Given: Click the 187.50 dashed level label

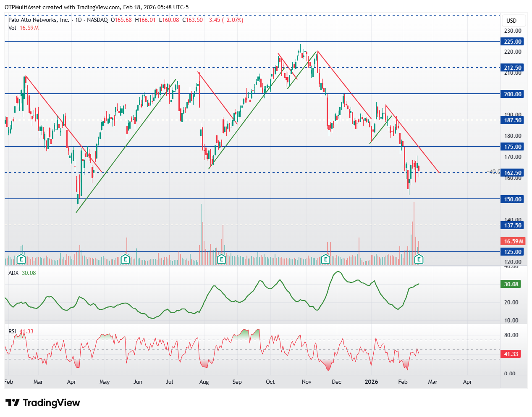Looking at the screenshot, I should tap(512, 120).
